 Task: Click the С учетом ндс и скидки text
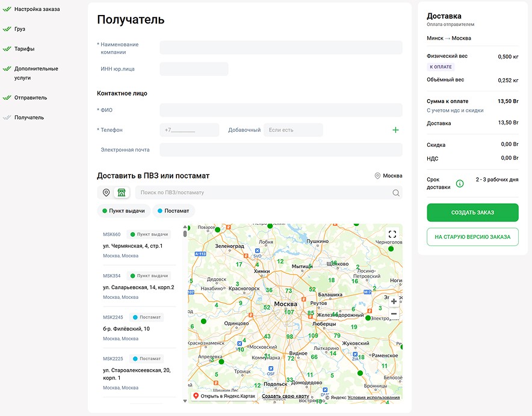click(x=455, y=110)
